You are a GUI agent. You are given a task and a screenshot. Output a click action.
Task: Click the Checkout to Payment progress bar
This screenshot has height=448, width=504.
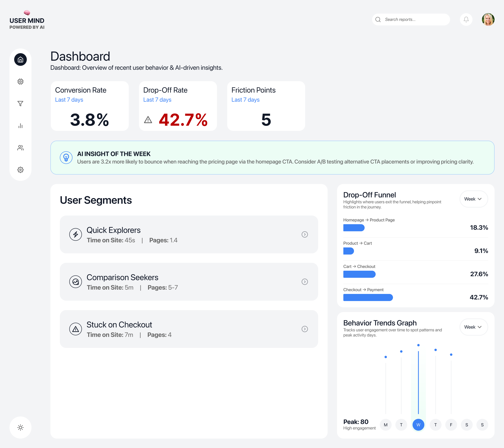[368, 297]
